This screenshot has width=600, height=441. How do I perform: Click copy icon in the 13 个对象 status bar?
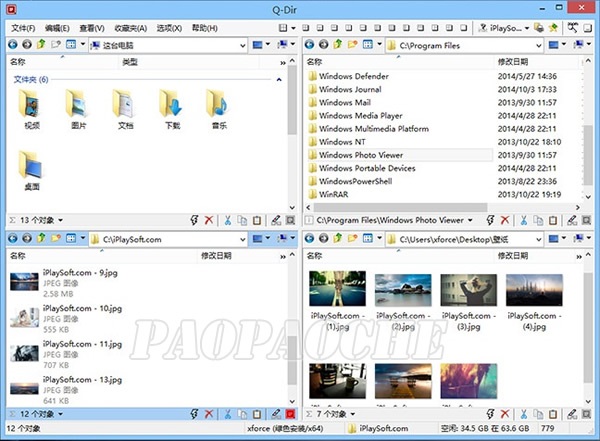(x=242, y=220)
